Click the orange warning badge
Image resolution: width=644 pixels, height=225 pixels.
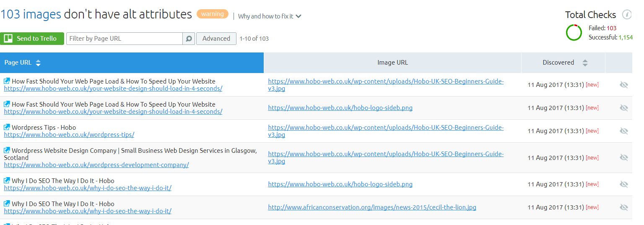(x=213, y=14)
